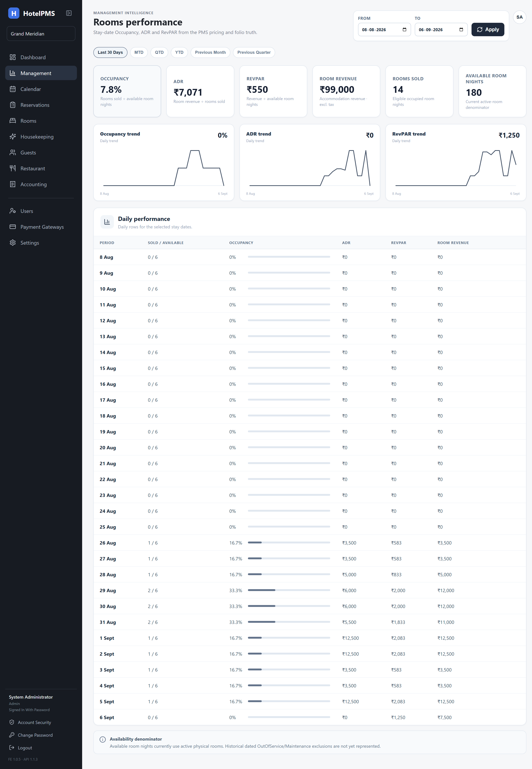Open the Calendar icon in sidebar
Viewport: 532px width, 769px height.
click(x=13, y=89)
